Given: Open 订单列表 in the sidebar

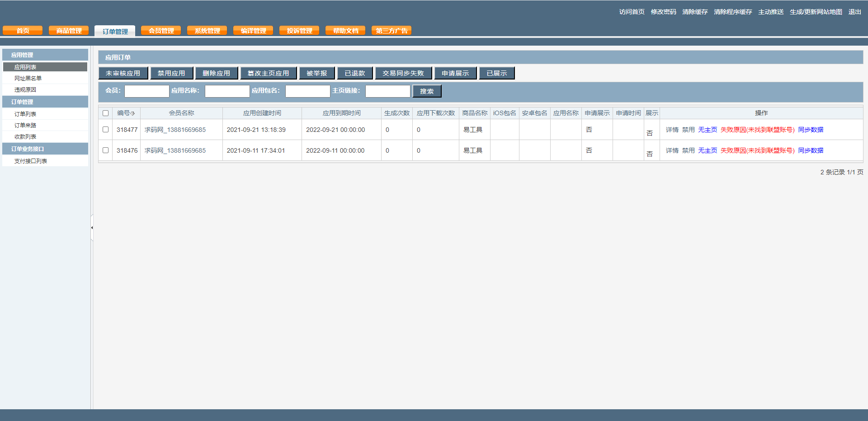Looking at the screenshot, I should point(25,114).
